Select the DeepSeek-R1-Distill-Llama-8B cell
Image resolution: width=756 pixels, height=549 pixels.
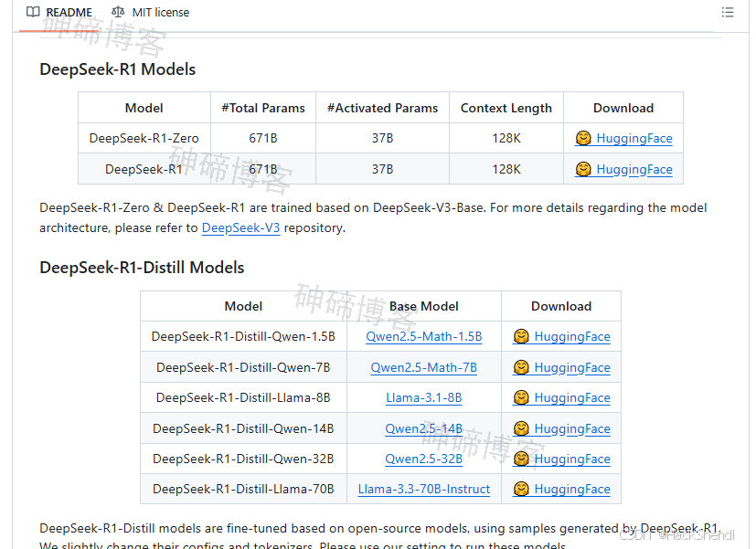pyautogui.click(x=243, y=397)
